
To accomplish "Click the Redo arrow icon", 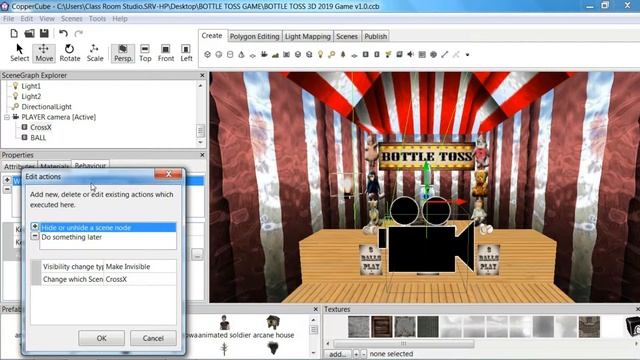I will pos(78,33).
